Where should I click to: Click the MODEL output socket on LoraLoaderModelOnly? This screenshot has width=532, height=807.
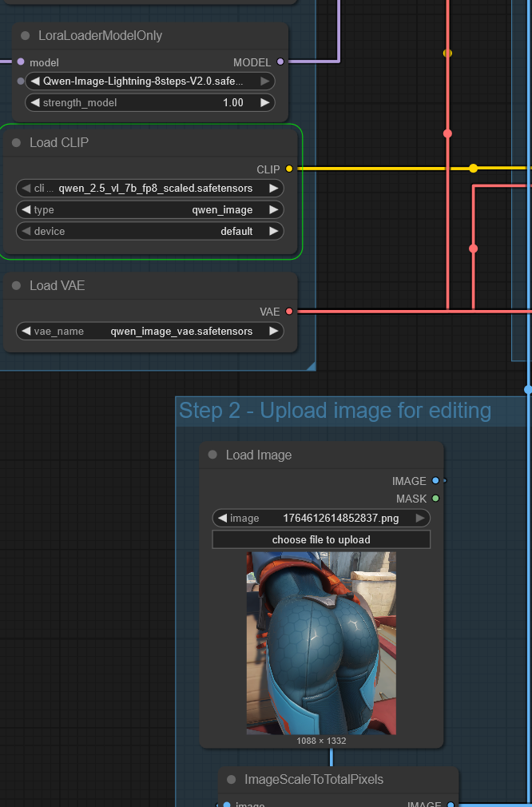click(x=280, y=62)
